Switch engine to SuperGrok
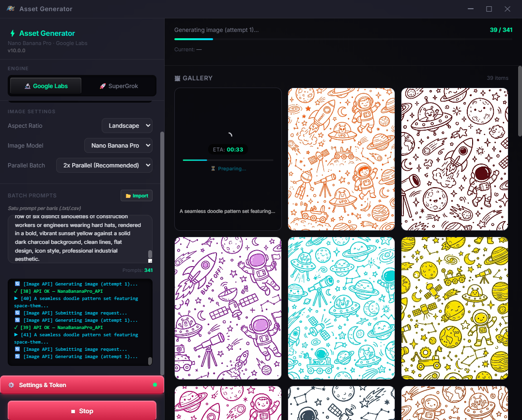522x420 pixels. point(119,86)
